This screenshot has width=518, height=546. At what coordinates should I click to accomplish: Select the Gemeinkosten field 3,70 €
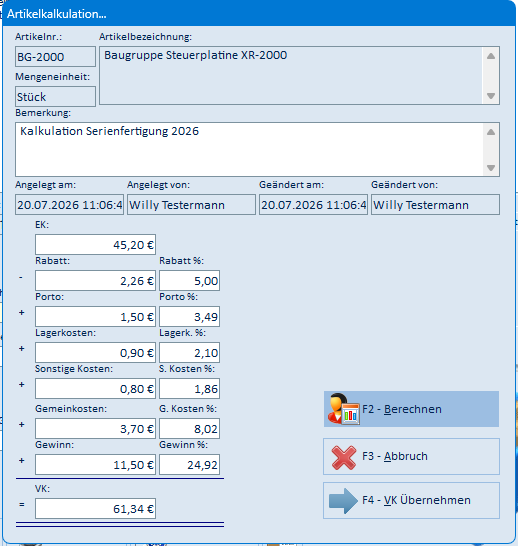[95, 429]
